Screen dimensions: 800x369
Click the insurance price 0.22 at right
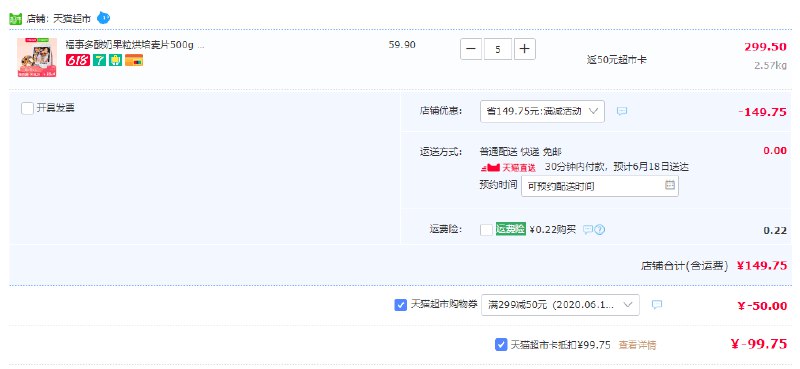775,230
